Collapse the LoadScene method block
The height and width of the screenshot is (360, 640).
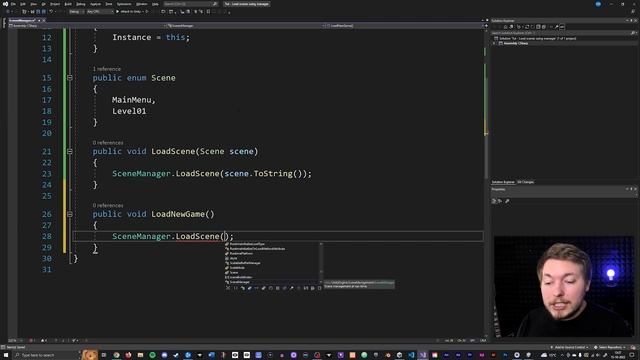(x=70, y=151)
